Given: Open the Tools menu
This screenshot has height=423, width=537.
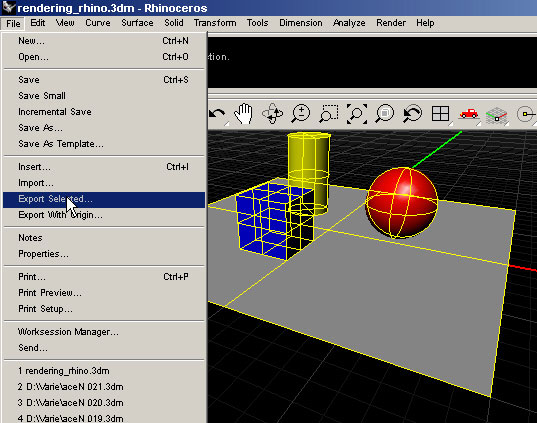Looking at the screenshot, I should pyautogui.click(x=258, y=23).
